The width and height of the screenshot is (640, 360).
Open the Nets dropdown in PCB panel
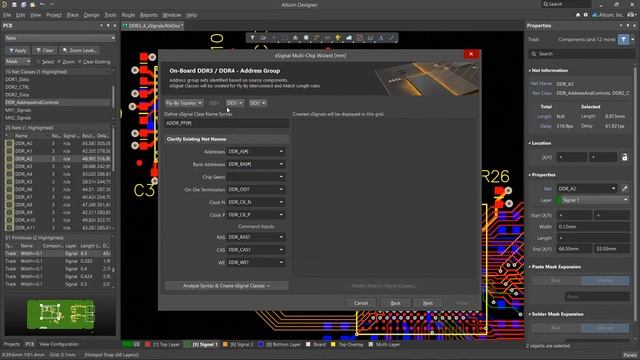coord(60,38)
